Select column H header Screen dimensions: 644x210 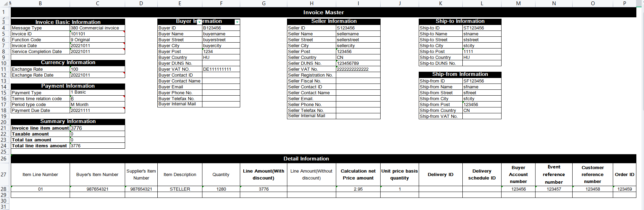click(312, 3)
